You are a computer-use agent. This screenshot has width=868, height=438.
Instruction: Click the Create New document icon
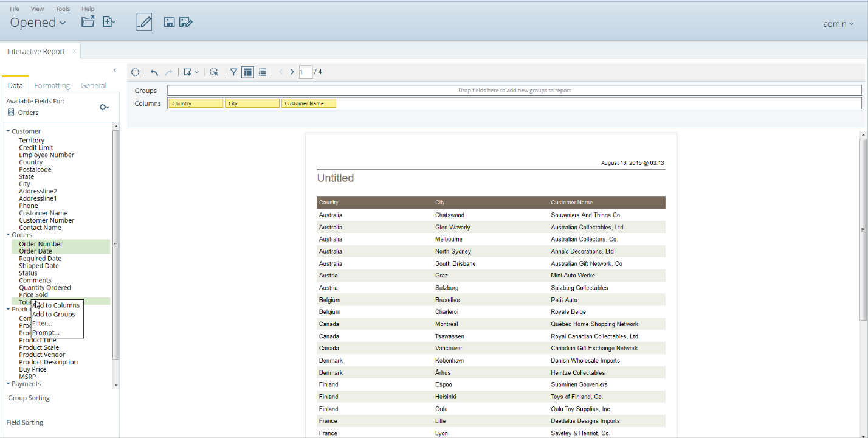tap(109, 22)
